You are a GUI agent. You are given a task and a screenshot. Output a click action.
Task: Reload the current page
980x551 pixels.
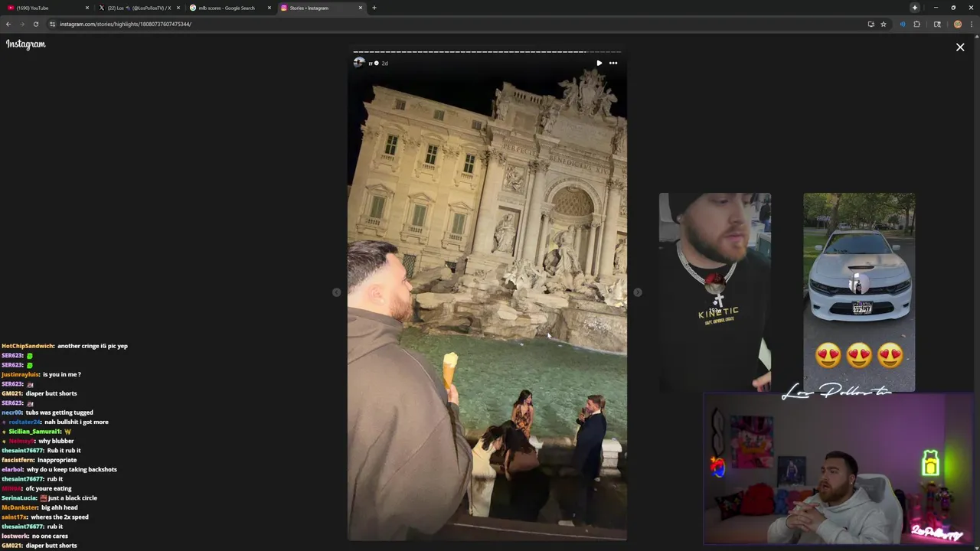[36, 24]
